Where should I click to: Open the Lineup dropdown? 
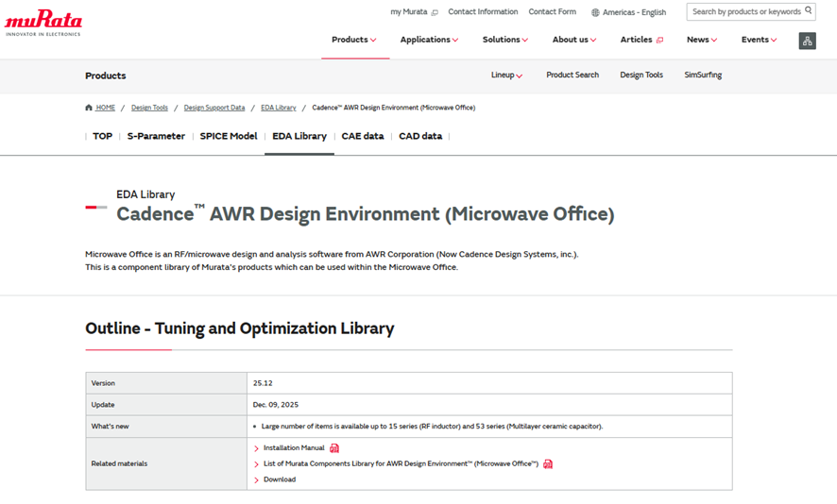[x=506, y=76]
